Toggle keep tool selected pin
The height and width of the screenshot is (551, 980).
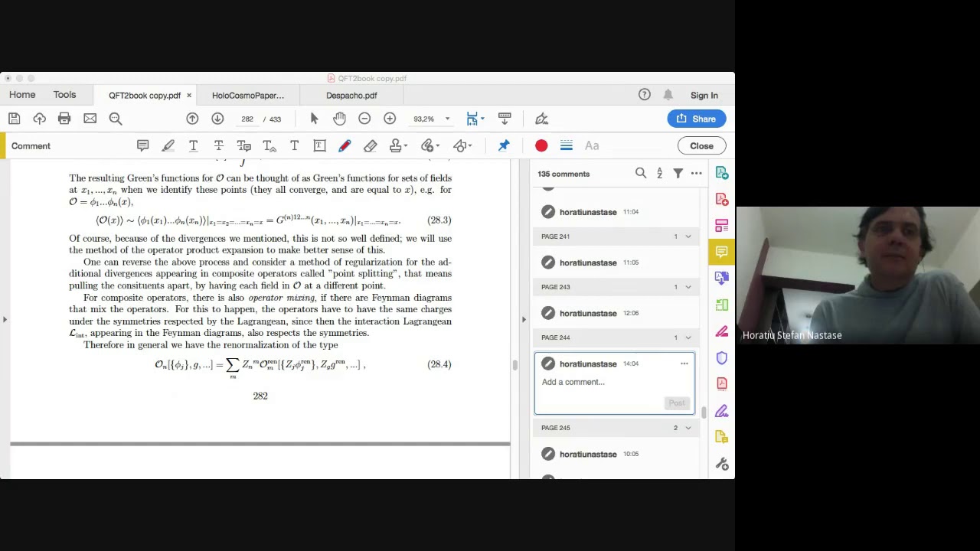(504, 145)
